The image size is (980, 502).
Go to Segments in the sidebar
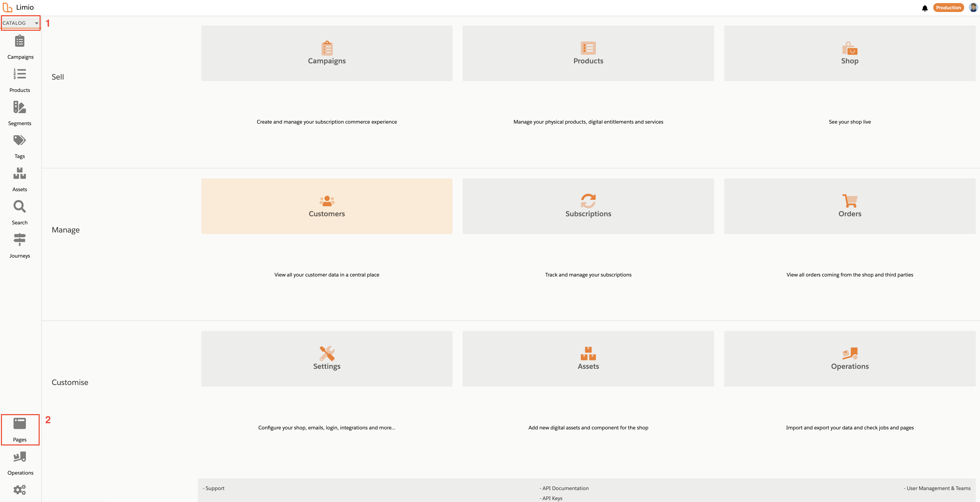click(x=20, y=114)
